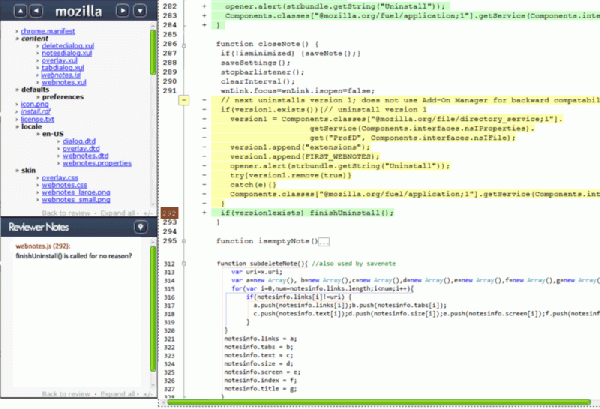
Task: Open overlay.dtd under en-US
Action: pos(81,148)
